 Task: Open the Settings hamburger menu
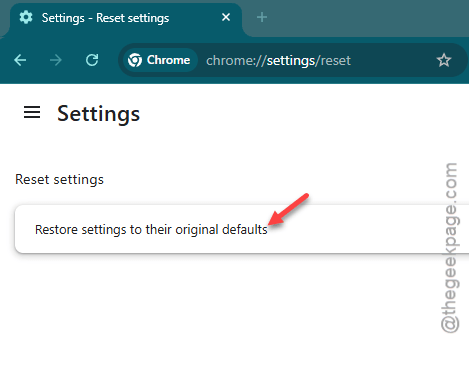[32, 112]
